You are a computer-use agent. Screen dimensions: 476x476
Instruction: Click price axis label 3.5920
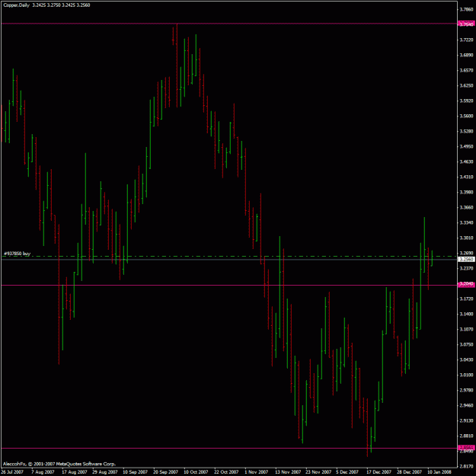point(466,101)
